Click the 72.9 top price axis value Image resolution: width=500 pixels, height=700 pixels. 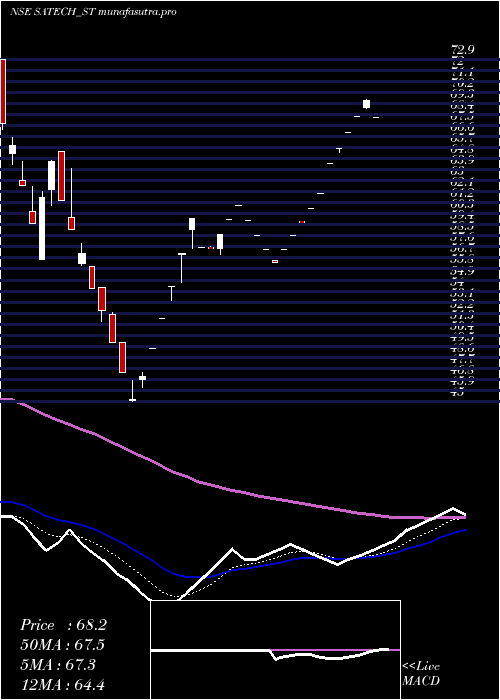[x=463, y=50]
